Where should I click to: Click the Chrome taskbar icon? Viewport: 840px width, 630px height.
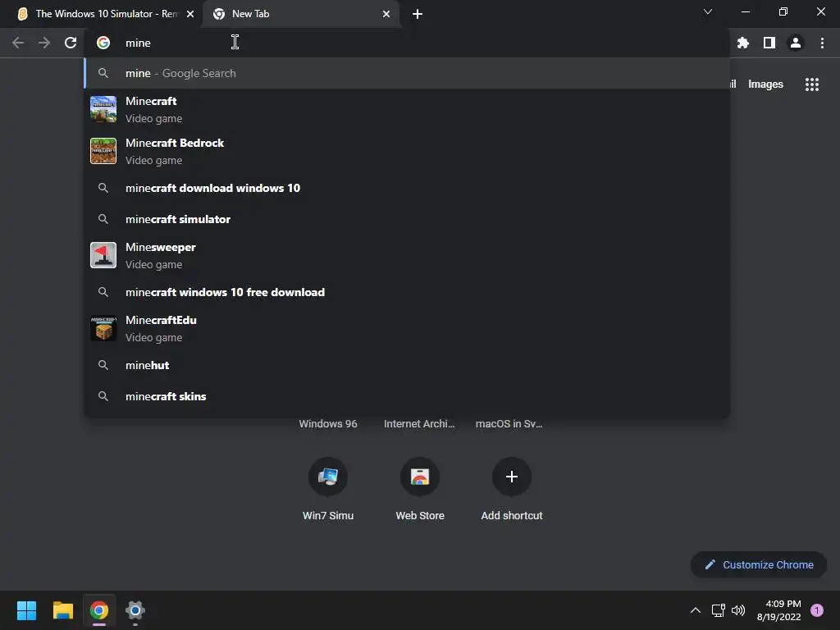[x=99, y=610]
